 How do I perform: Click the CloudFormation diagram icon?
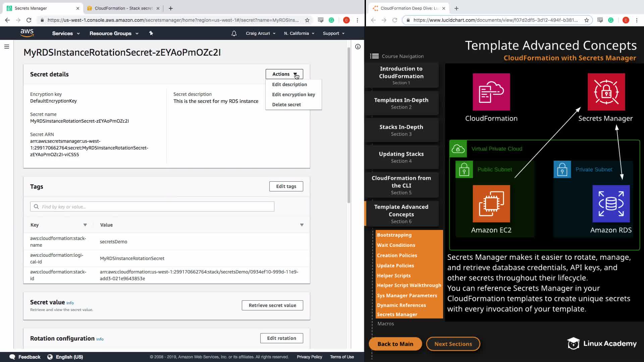491,92
